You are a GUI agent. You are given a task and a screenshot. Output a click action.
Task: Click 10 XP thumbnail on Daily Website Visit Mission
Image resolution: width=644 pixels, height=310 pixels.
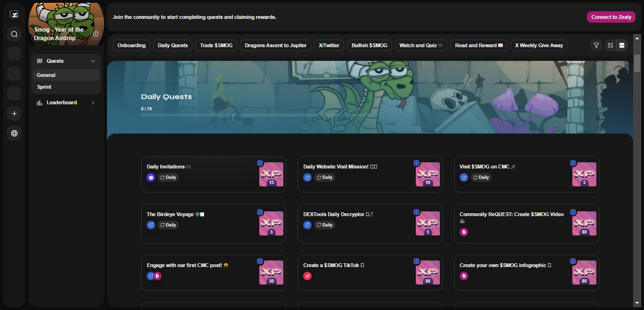click(x=428, y=175)
